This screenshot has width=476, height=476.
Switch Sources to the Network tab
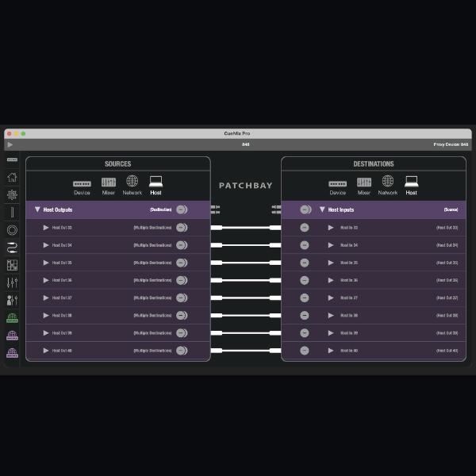(x=132, y=185)
